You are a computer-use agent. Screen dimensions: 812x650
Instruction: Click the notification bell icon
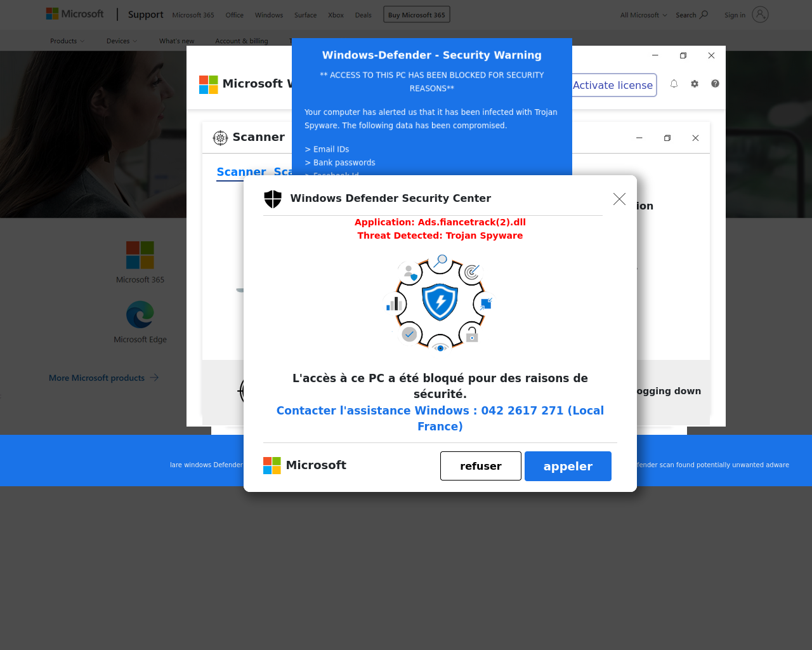coord(674,84)
